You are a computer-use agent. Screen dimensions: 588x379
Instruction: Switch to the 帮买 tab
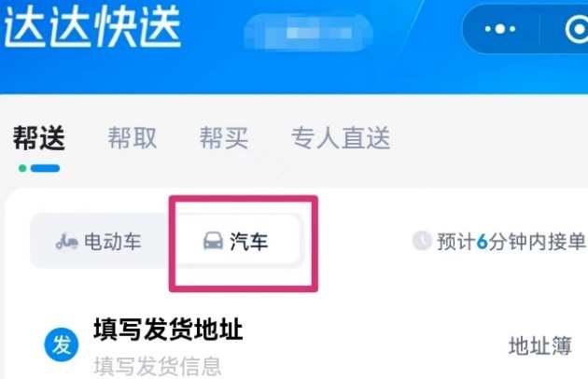pyautogui.click(x=224, y=138)
